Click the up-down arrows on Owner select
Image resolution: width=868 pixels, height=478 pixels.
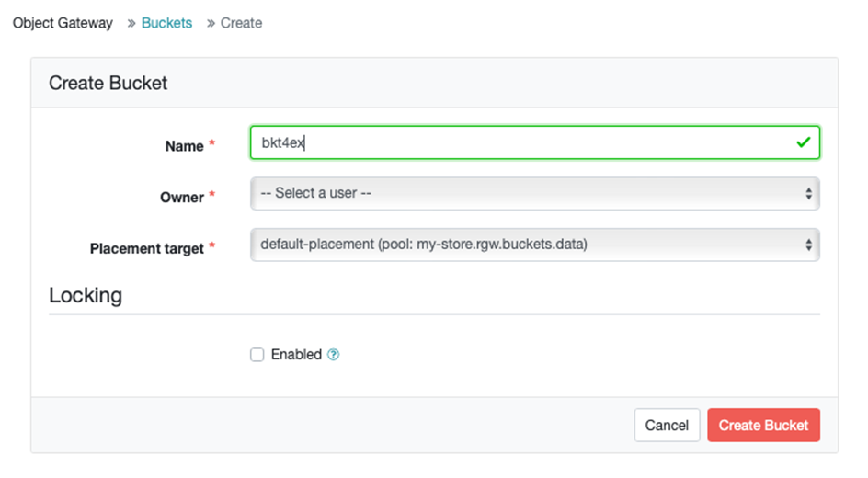tap(809, 194)
